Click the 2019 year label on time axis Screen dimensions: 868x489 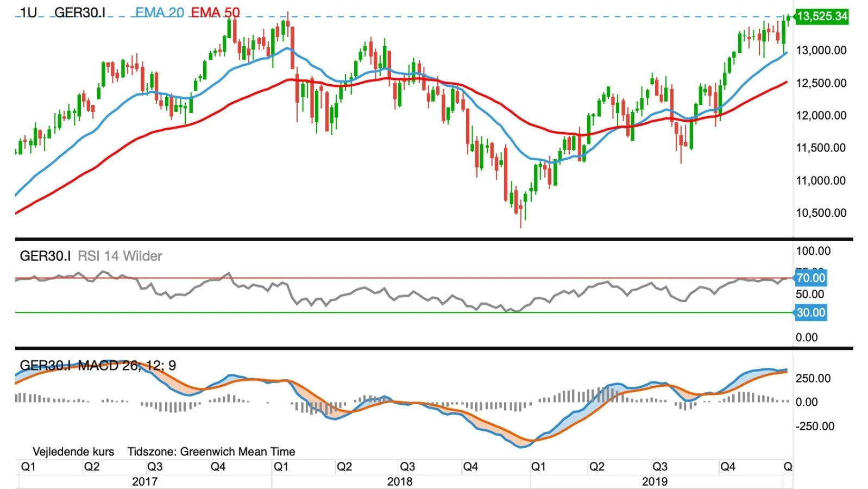pyautogui.click(x=655, y=481)
